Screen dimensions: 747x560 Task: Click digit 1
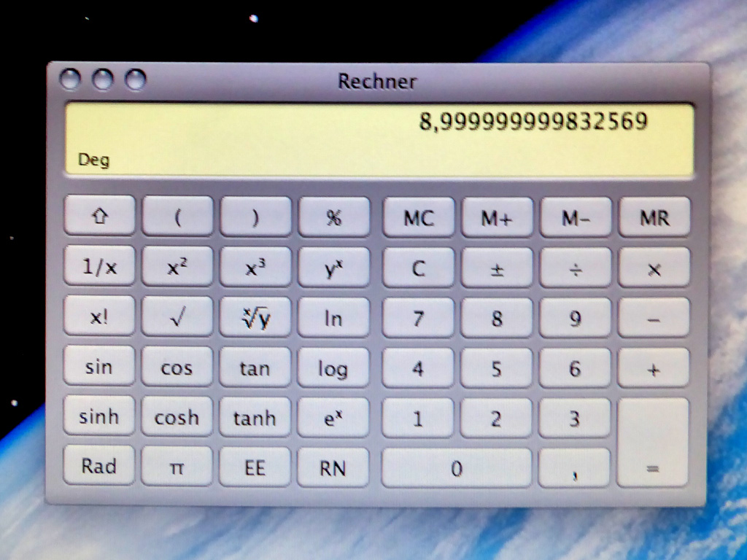[x=417, y=418]
